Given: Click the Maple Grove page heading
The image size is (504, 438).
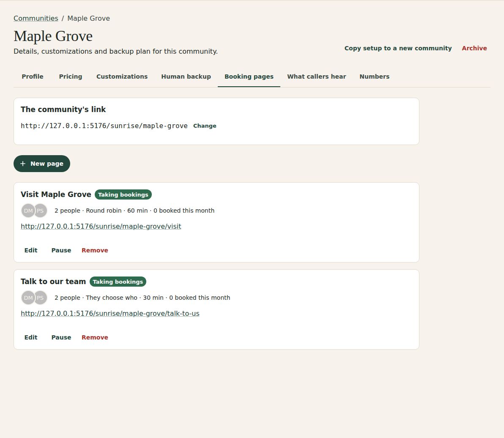Looking at the screenshot, I should point(53,36).
